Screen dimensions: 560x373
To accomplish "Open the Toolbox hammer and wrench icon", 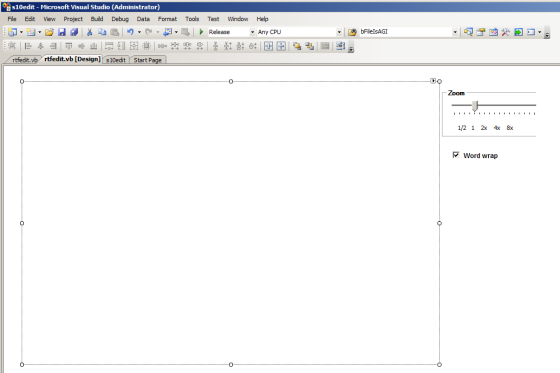I will click(506, 32).
